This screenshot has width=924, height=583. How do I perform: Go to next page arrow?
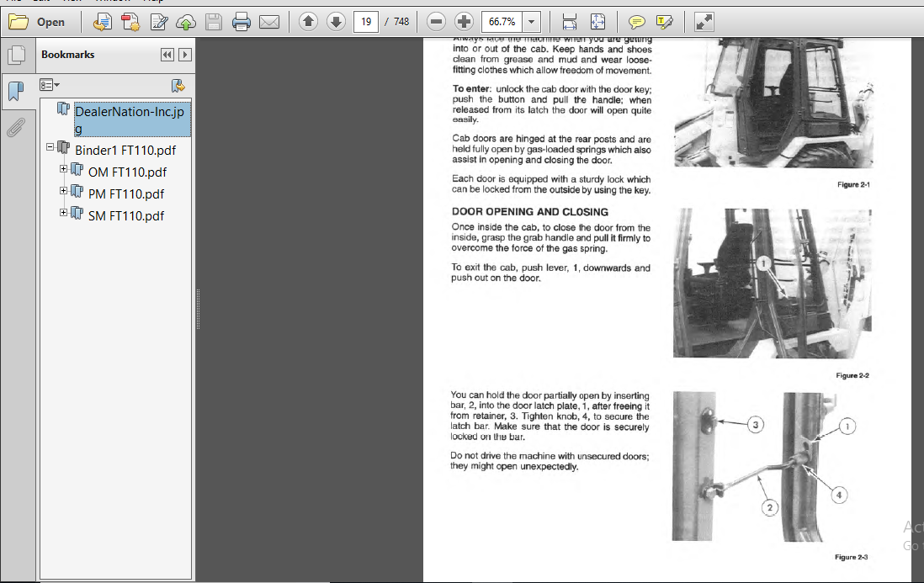pyautogui.click(x=336, y=22)
